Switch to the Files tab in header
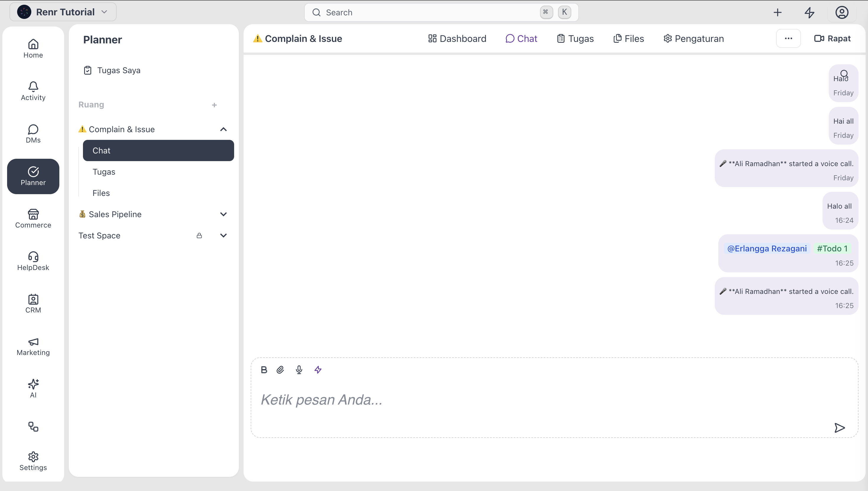This screenshot has height=491, width=868. (629, 38)
